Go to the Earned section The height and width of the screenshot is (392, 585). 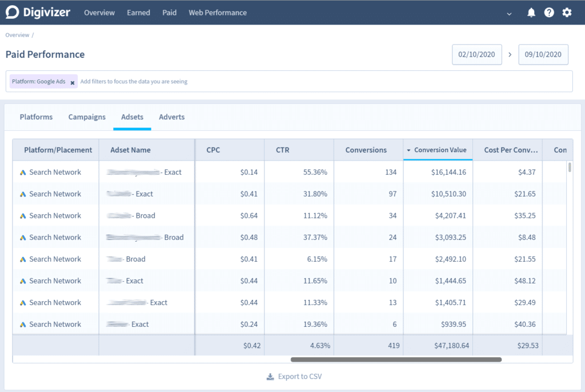[x=138, y=13]
